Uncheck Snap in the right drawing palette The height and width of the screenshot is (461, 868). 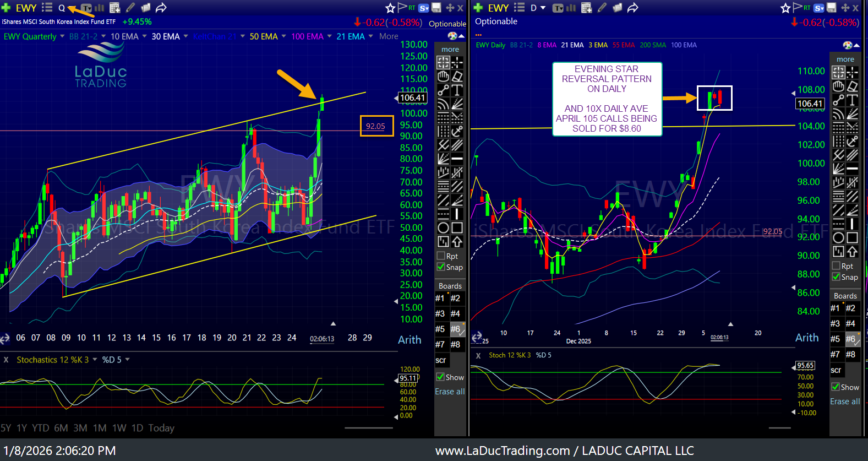click(x=836, y=276)
